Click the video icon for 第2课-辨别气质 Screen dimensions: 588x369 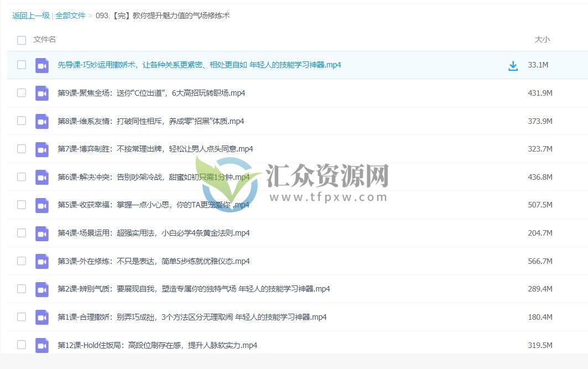point(42,289)
